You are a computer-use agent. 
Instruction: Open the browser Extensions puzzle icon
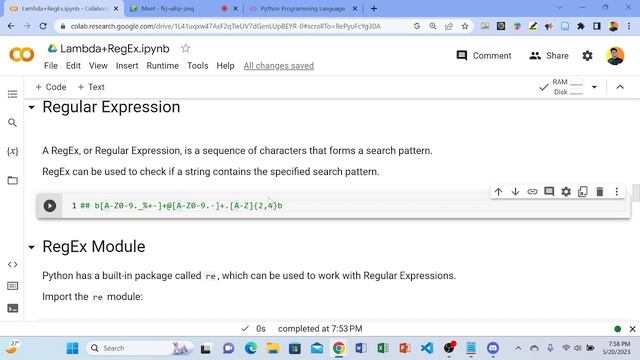pos(580,26)
